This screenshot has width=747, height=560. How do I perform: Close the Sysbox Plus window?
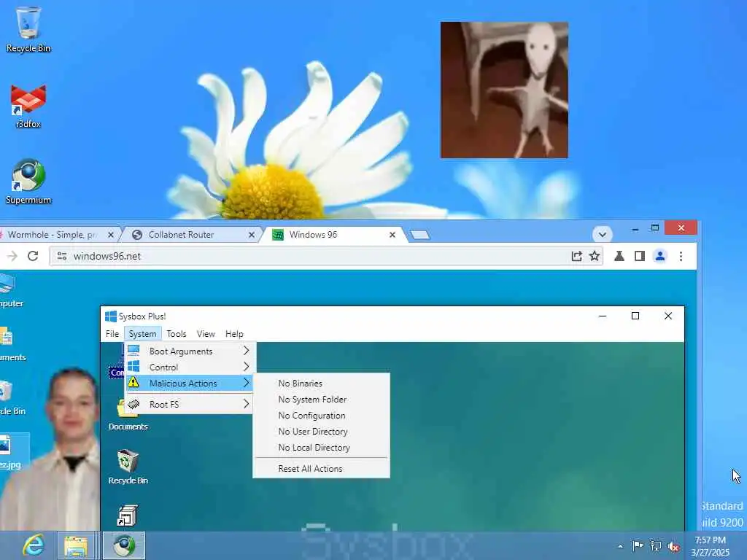668,316
